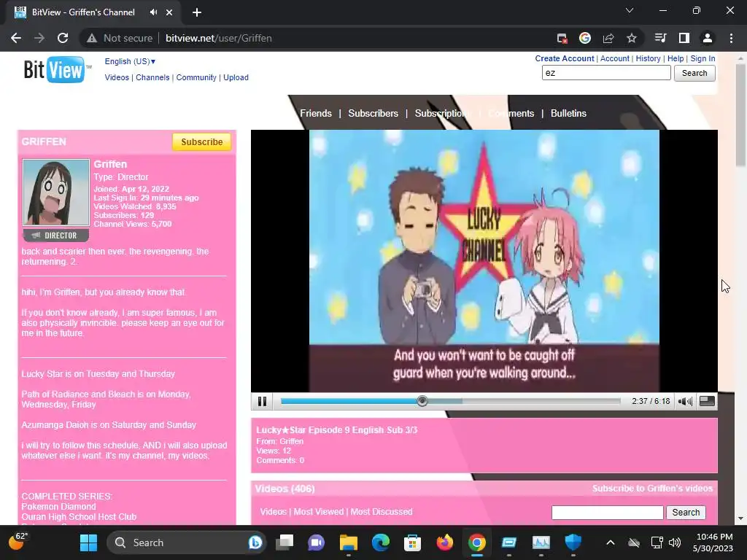The height and width of the screenshot is (560, 747).
Task: Open the Account link
Action: (614, 58)
